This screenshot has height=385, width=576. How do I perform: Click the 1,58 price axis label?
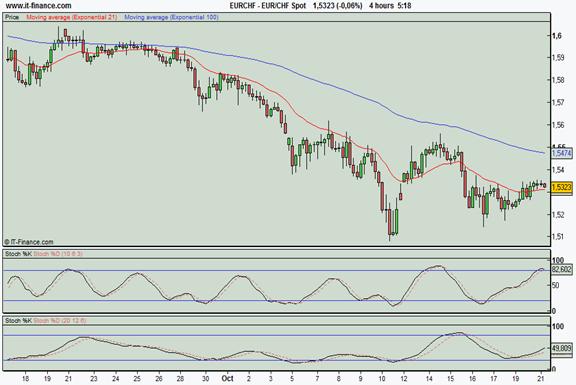point(558,80)
